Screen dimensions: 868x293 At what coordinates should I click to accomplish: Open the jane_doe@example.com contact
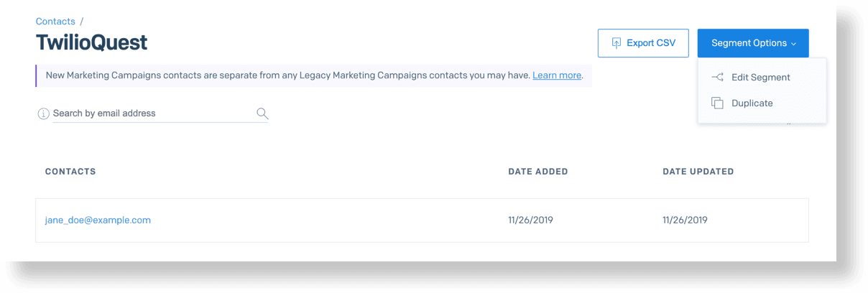pos(98,220)
